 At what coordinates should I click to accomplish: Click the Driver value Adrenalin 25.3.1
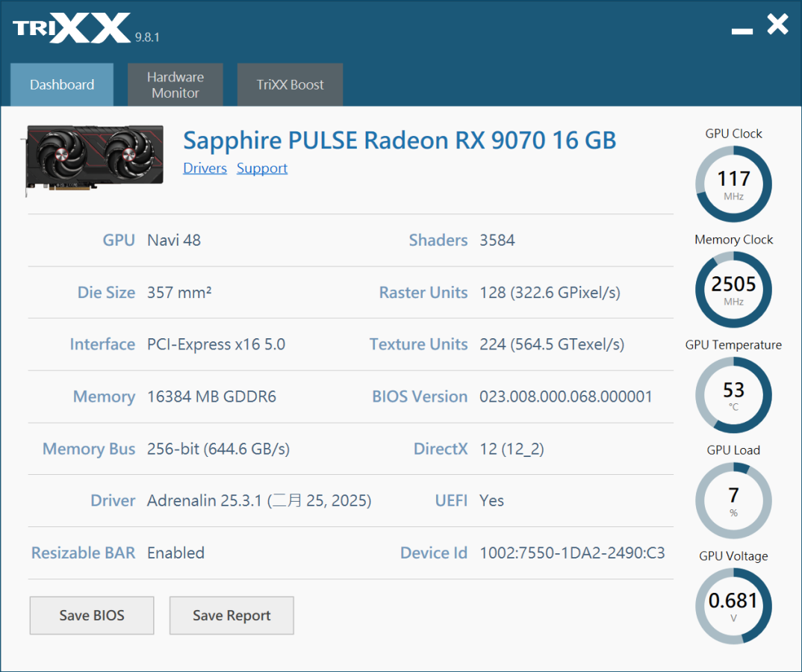(x=259, y=501)
